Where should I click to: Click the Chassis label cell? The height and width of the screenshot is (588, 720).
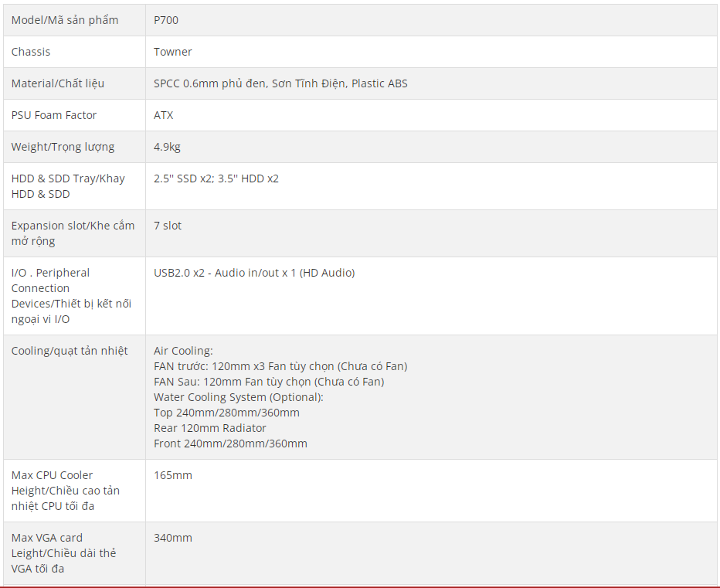pos(74,52)
